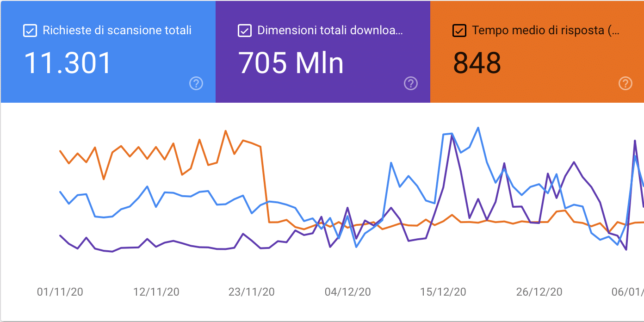This screenshot has height=322, width=644.
Task: Click the 705 Mln download size value
Action: [x=291, y=63]
